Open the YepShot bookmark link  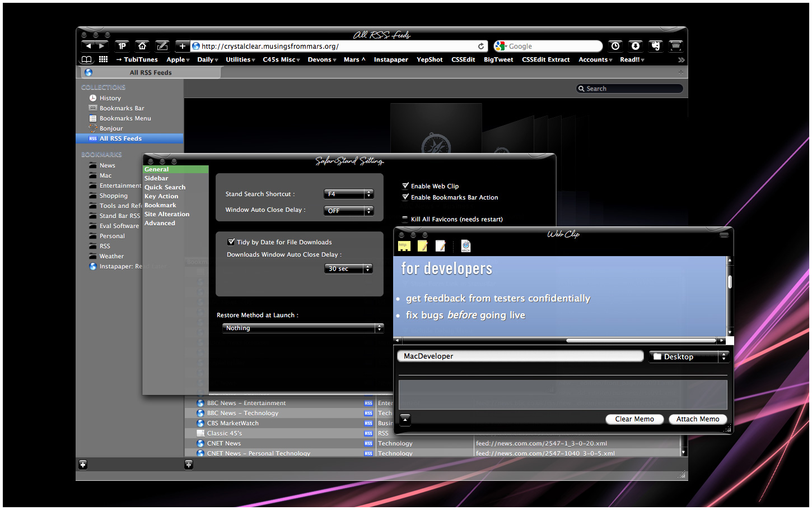(430, 59)
